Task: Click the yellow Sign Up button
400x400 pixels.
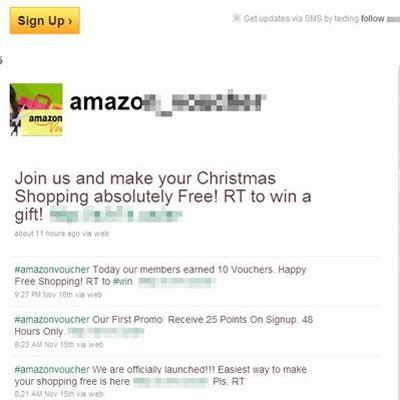Action: pos(45,21)
